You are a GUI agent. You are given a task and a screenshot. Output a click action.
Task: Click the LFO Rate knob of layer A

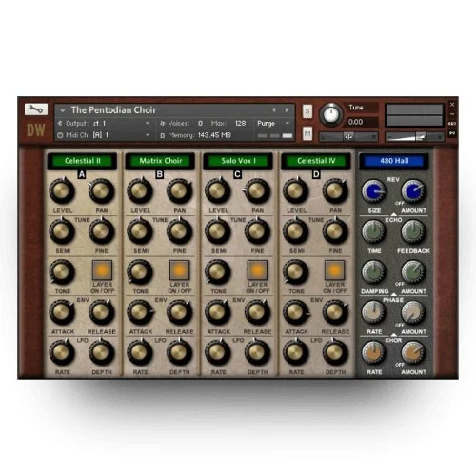click(62, 352)
